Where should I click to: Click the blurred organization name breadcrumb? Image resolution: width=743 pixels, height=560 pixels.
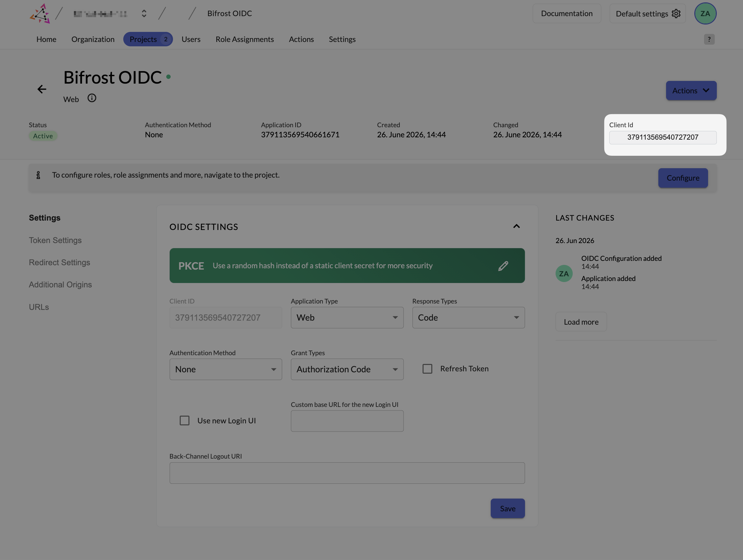click(x=100, y=14)
